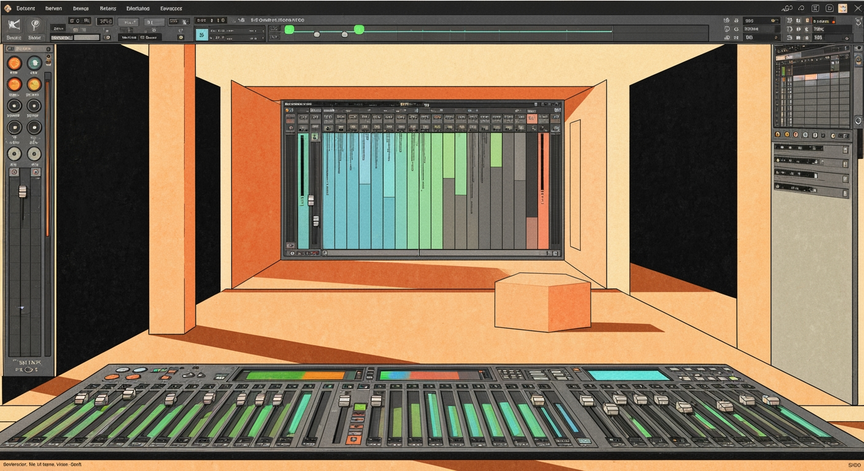Click the left grey handle on the timeline

pyautogui.click(x=317, y=34)
